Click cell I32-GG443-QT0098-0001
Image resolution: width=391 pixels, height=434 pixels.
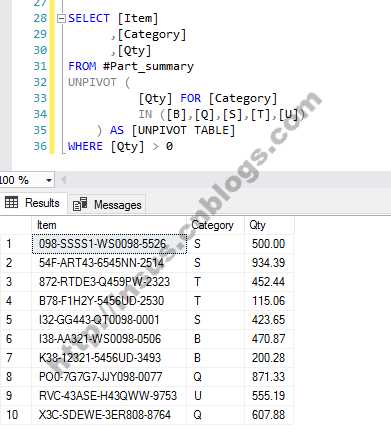click(x=109, y=320)
